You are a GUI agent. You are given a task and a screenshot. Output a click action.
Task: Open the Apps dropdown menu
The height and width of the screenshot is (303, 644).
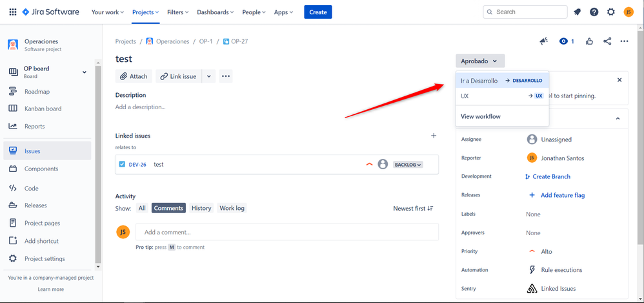tap(283, 12)
